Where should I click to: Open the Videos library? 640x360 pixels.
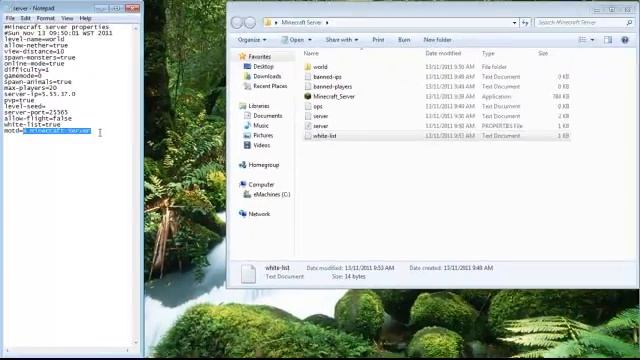[262, 145]
